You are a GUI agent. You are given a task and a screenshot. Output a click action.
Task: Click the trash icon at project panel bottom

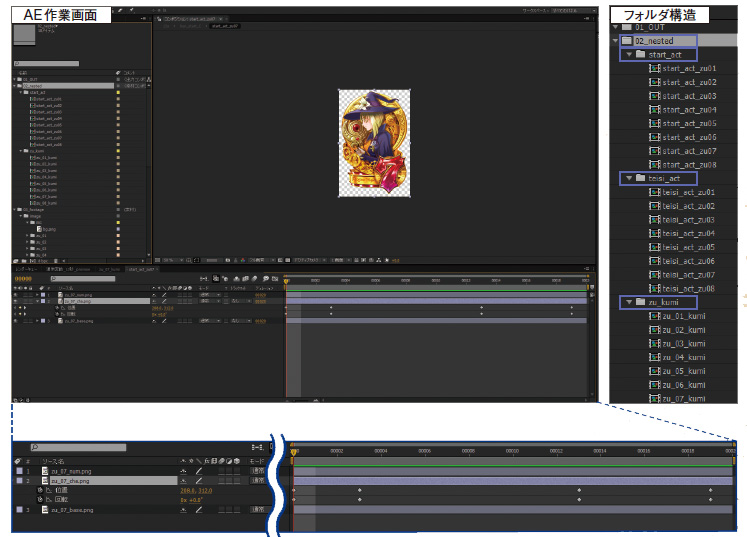(56, 261)
